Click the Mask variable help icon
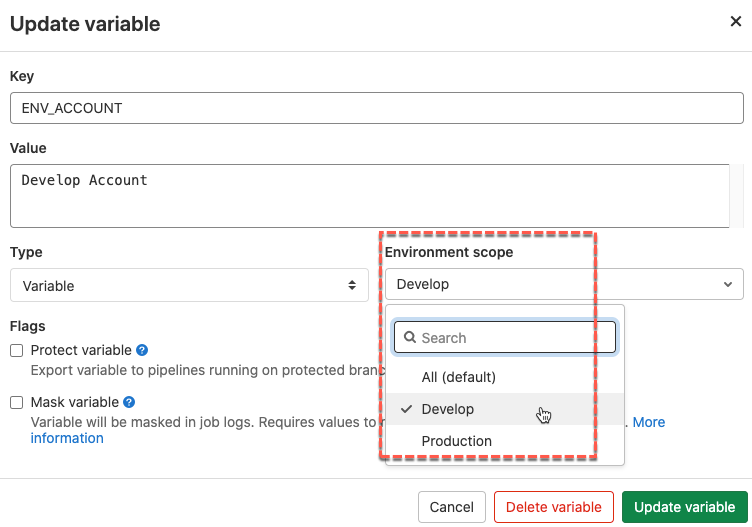This screenshot has height=527, width=752. point(129,402)
